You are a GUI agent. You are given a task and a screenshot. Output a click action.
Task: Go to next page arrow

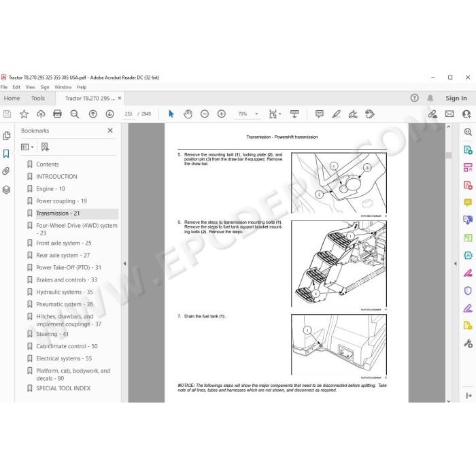109,114
